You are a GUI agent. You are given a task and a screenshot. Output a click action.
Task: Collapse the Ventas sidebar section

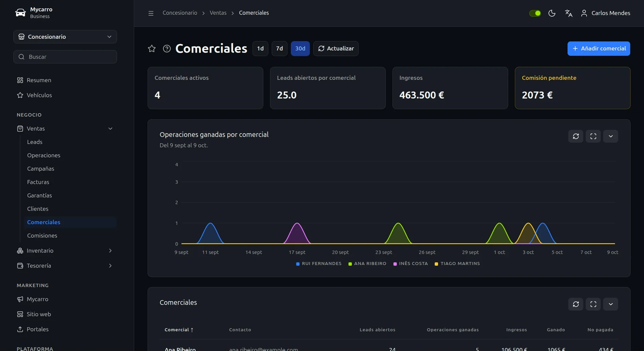tap(65, 128)
